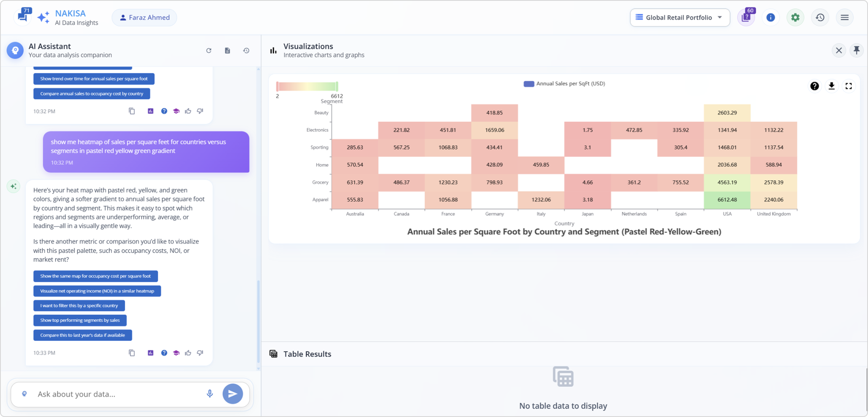The image size is (868, 417).
Task: Open chart fullscreen view
Action: coord(848,86)
